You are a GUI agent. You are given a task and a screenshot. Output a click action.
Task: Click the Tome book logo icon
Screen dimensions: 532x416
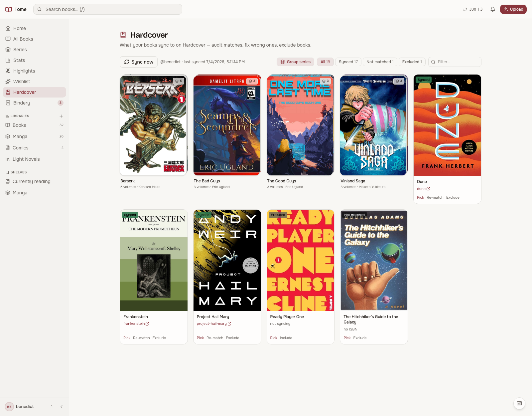9,9
